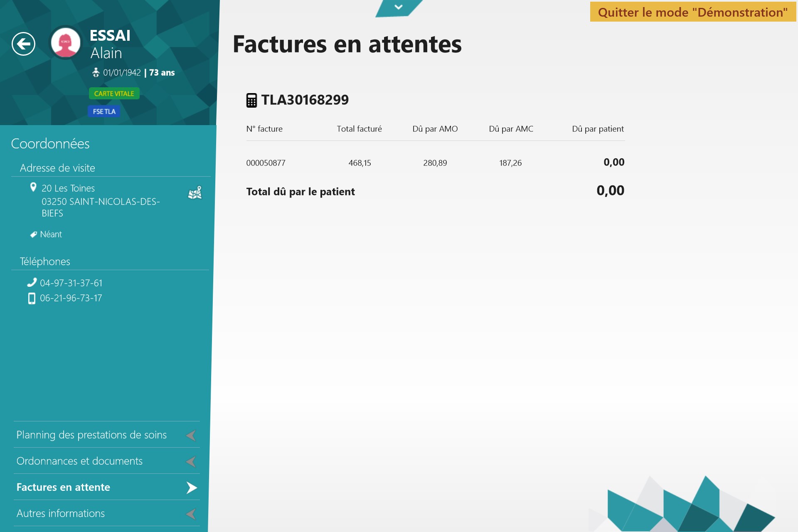Click the location pin icon by 20 Les Toines
798x532 pixels.
click(33, 187)
